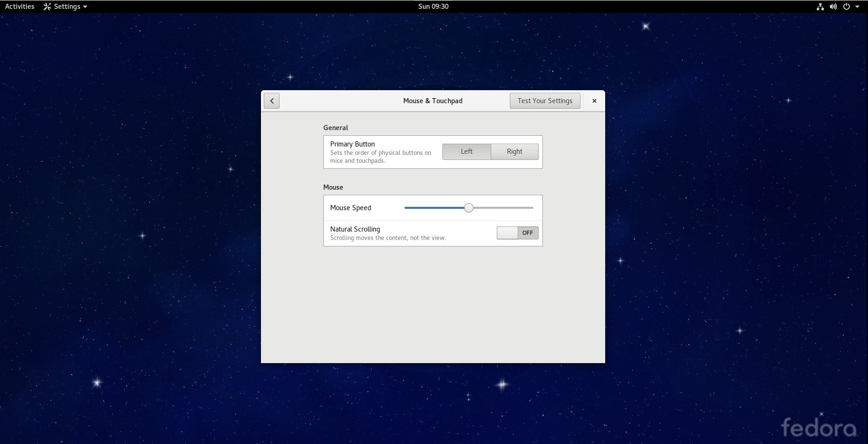The height and width of the screenshot is (444, 868).
Task: Close the Mouse & Touchpad window
Action: (x=594, y=101)
